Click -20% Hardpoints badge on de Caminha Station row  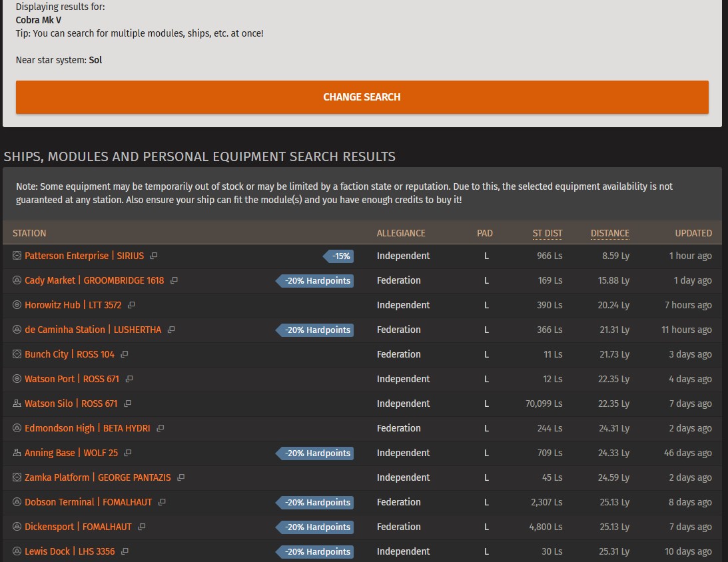coord(315,330)
